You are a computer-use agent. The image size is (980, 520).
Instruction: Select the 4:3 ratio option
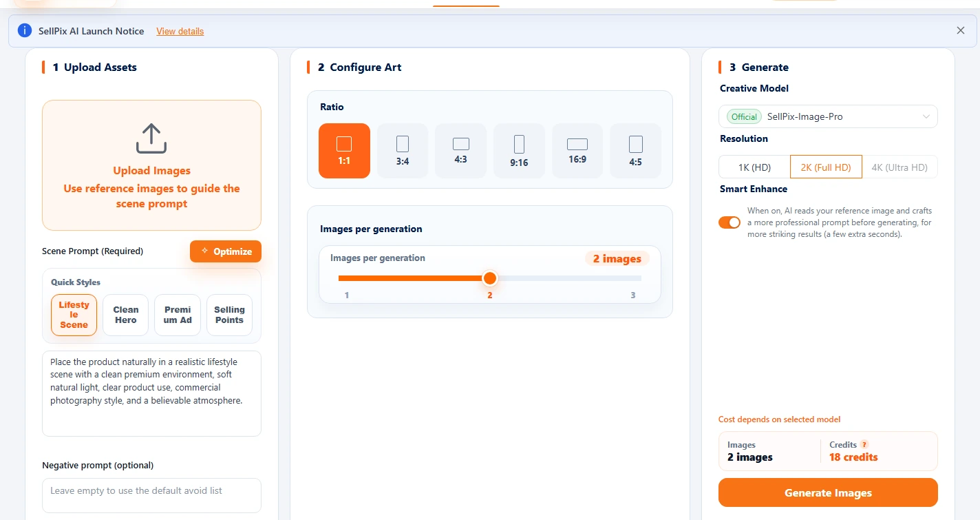point(461,151)
